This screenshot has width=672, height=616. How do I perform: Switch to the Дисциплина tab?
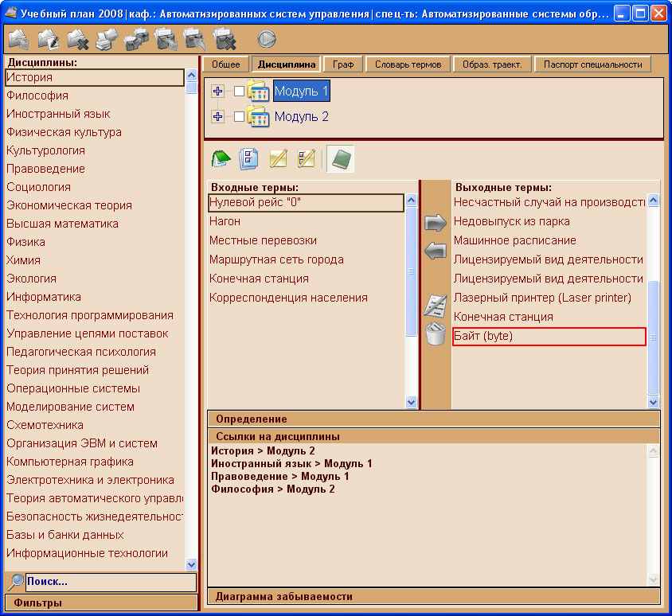point(287,64)
